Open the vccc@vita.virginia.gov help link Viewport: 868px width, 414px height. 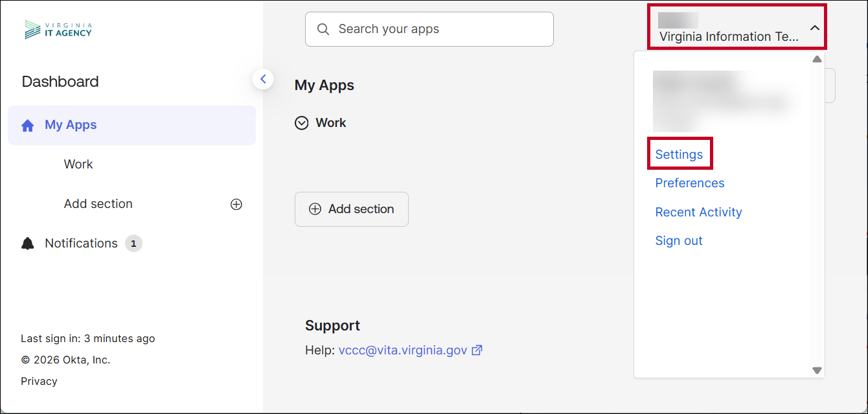[402, 351]
